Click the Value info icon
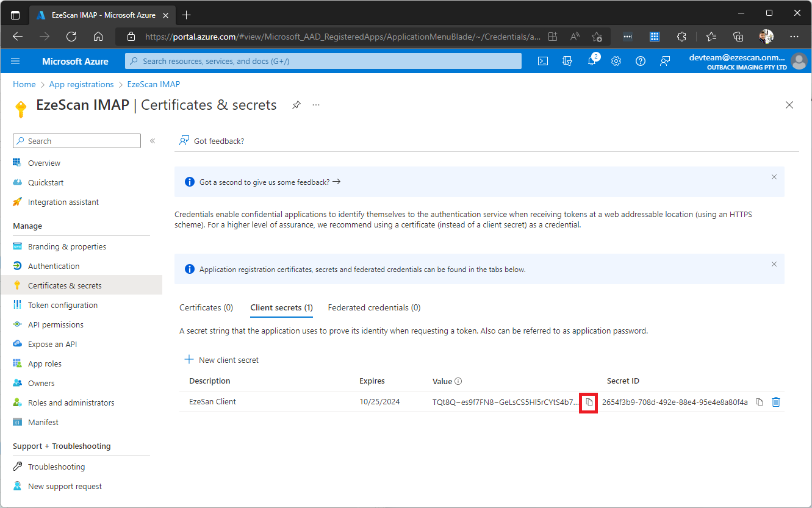Image resolution: width=812 pixels, height=508 pixels. point(458,381)
